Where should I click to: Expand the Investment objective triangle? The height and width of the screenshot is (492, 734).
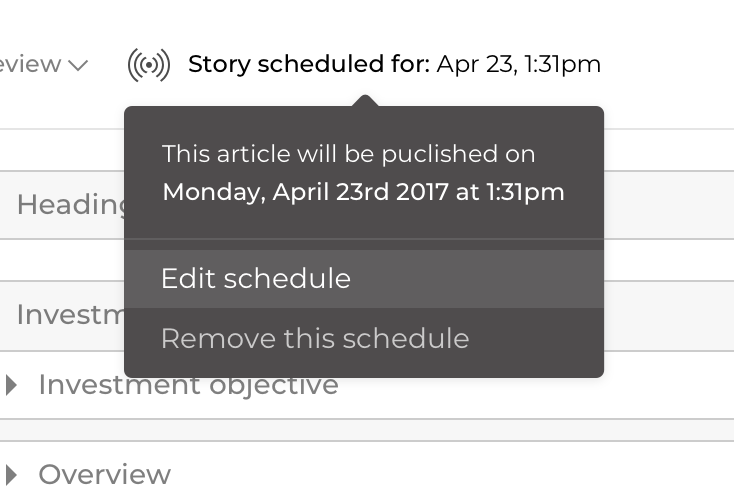11,384
